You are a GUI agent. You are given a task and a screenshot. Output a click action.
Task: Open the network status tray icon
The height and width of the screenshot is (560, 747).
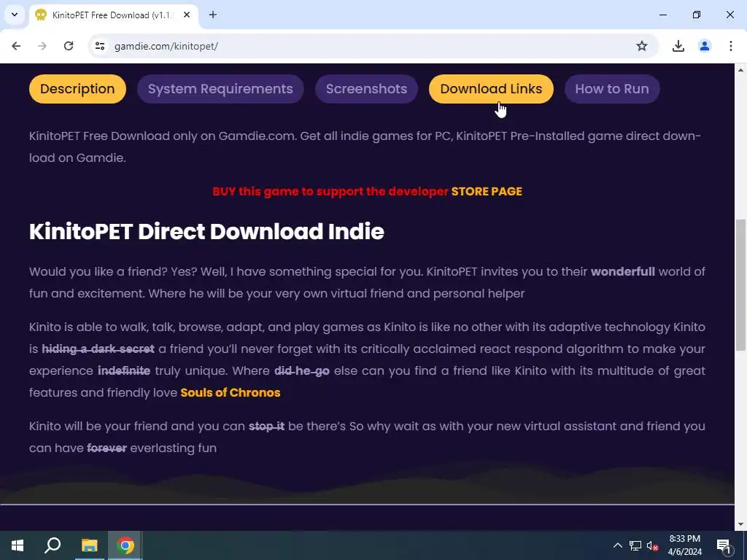(635, 545)
